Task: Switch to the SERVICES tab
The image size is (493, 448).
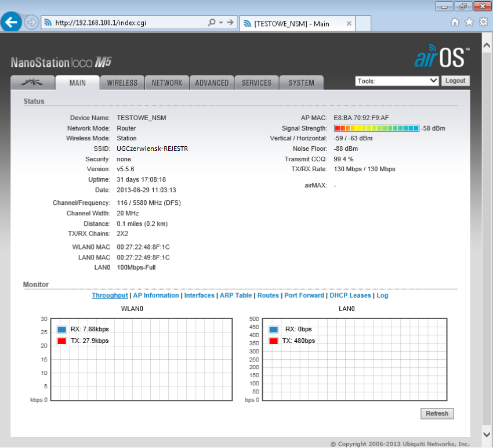Action: pyautogui.click(x=256, y=83)
